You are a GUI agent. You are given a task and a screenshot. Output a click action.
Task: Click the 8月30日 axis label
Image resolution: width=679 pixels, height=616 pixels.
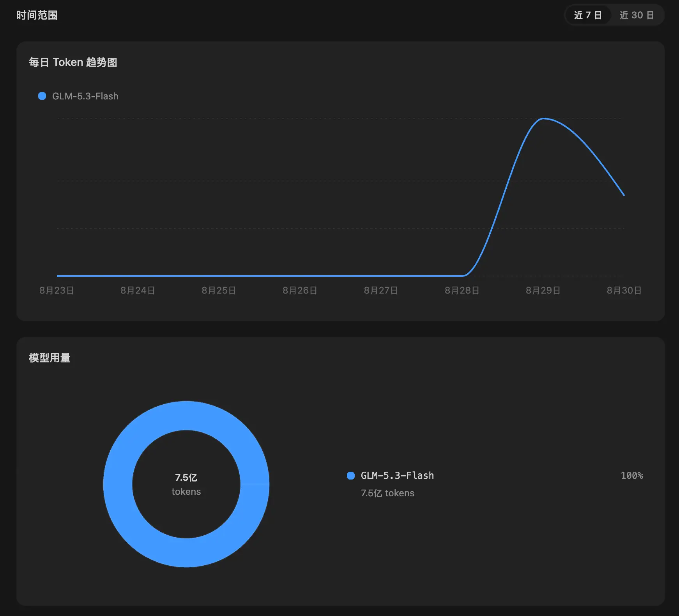coord(624,290)
